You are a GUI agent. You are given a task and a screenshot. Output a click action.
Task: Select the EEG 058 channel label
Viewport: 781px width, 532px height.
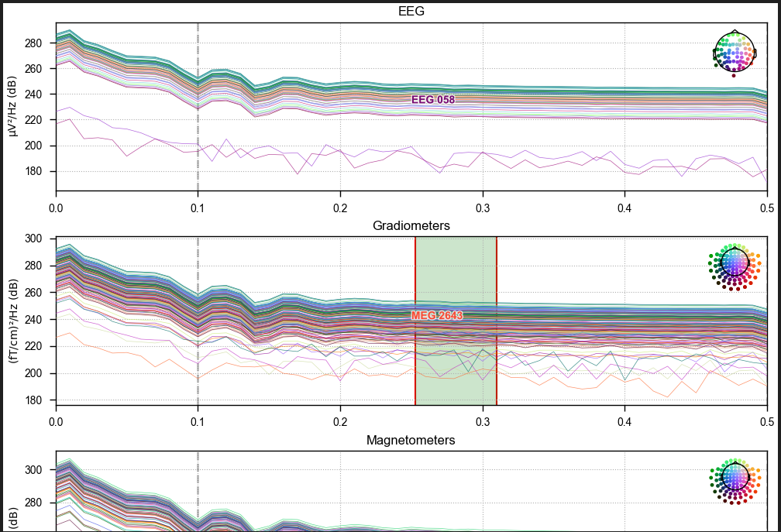point(433,100)
